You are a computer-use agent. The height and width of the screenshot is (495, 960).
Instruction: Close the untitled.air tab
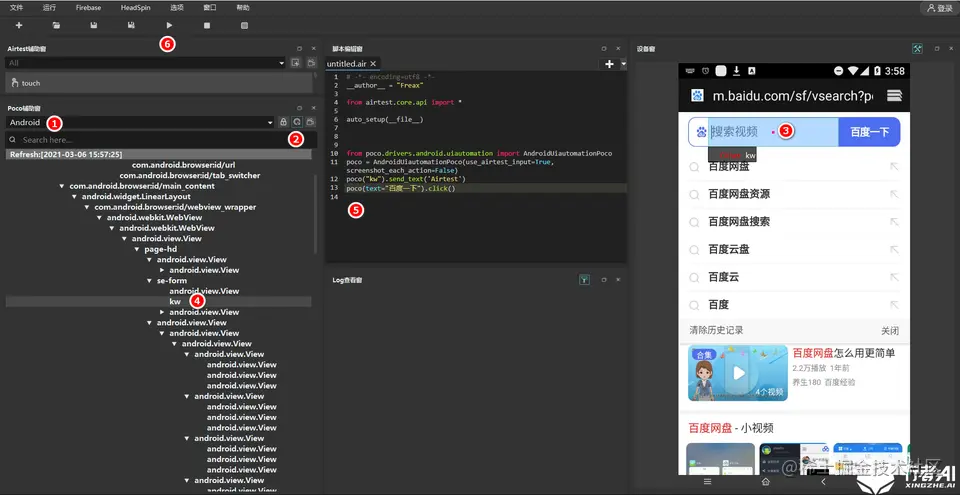[x=373, y=64]
